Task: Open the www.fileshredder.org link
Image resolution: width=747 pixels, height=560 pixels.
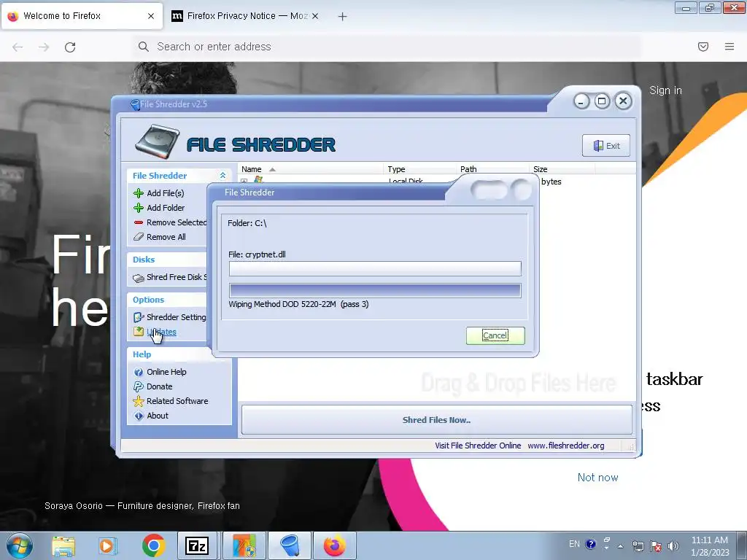Action: coord(566,446)
